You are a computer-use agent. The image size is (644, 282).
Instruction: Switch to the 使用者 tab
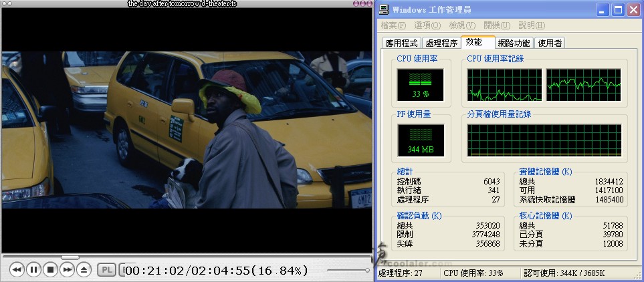coord(550,43)
